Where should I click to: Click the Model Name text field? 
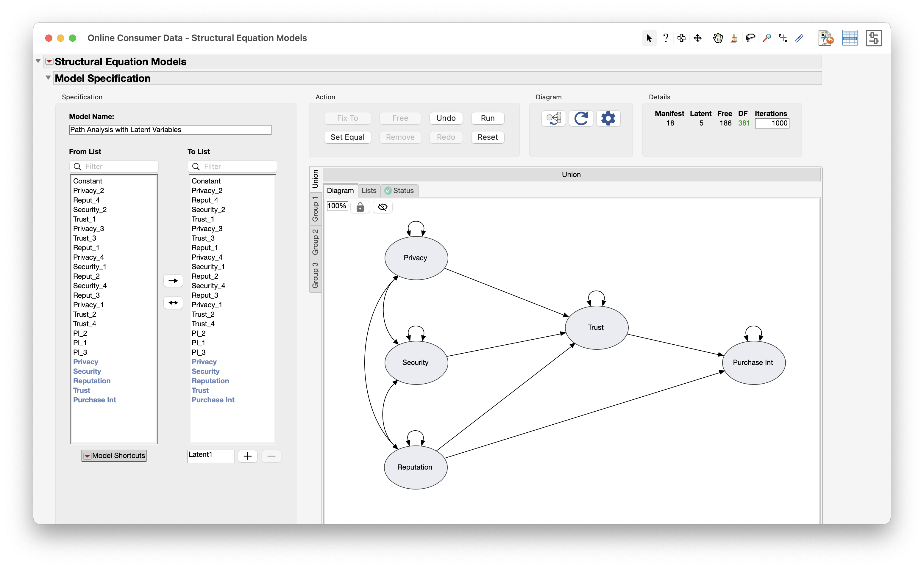[x=170, y=130]
